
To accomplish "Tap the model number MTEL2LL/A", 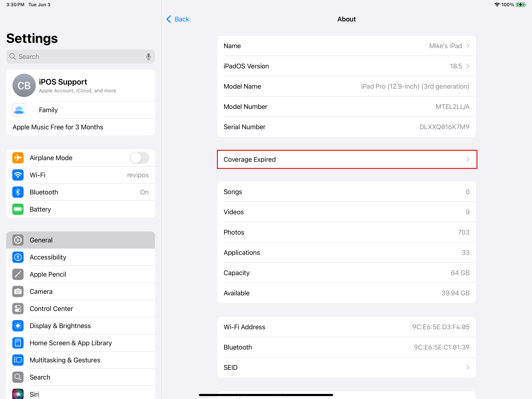I will point(452,107).
